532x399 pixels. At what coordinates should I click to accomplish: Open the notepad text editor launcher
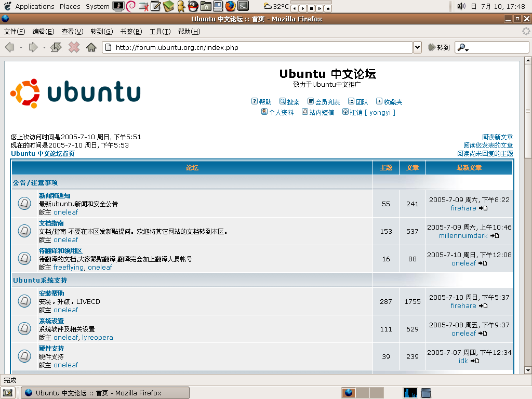[155, 6]
